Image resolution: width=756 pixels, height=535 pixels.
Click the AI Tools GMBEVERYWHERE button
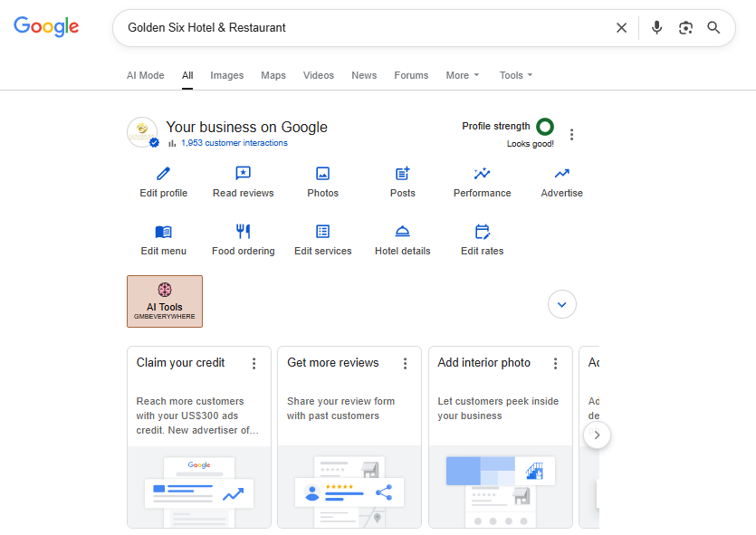(165, 301)
